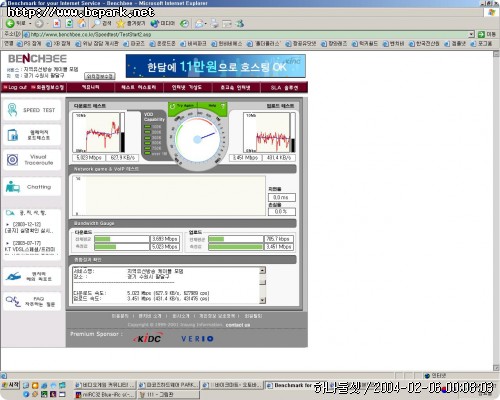Open the Chatting sidebar item
This screenshot has width=500, height=400.
tap(32, 187)
